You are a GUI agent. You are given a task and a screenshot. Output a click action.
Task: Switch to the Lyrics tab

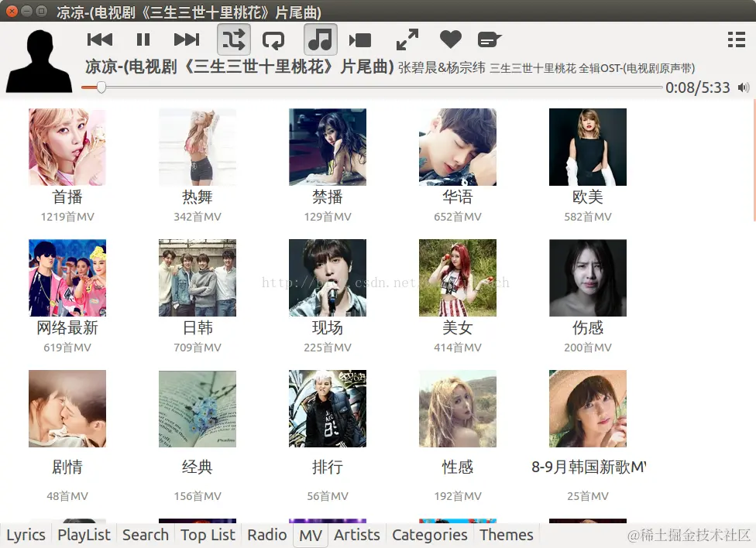[26, 535]
